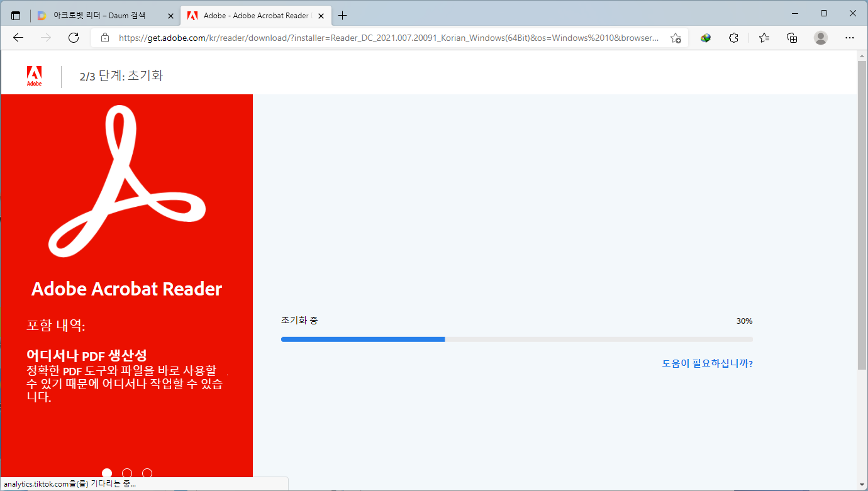Minimize the Edge browser window
The height and width of the screenshot is (491, 868).
point(795,13)
